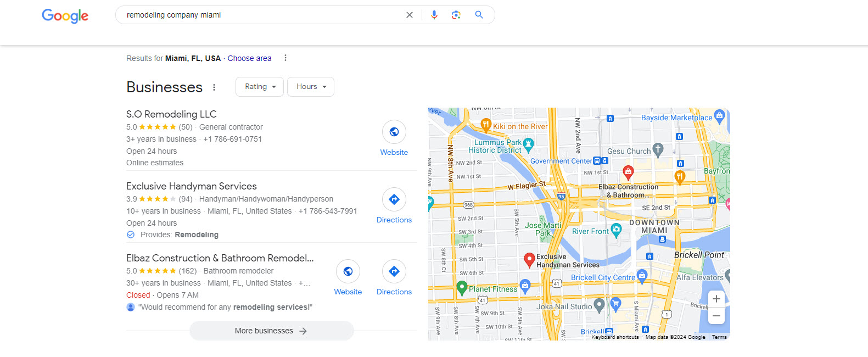Screen dimensions: 868x357
Task: Expand the Hours filter dropdown
Action: (x=311, y=87)
